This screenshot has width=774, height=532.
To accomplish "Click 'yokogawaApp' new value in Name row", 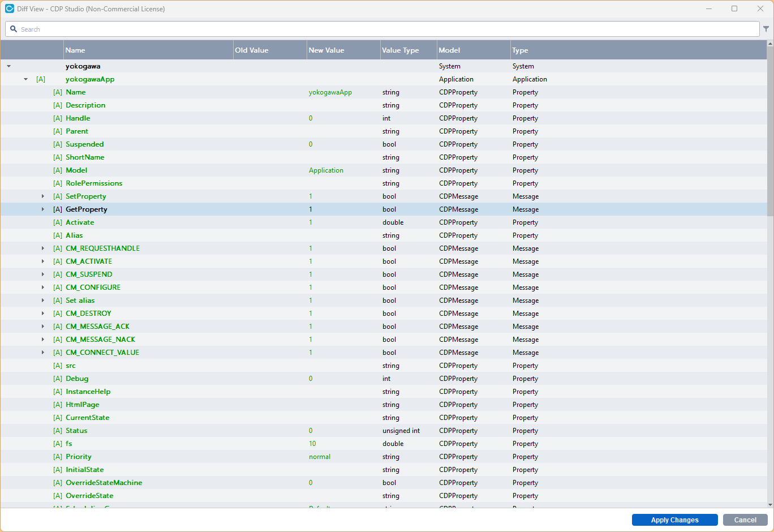I will click(x=330, y=92).
